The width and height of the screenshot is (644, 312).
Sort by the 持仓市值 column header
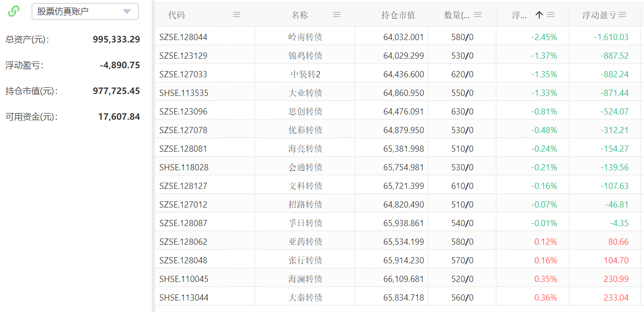(x=398, y=15)
